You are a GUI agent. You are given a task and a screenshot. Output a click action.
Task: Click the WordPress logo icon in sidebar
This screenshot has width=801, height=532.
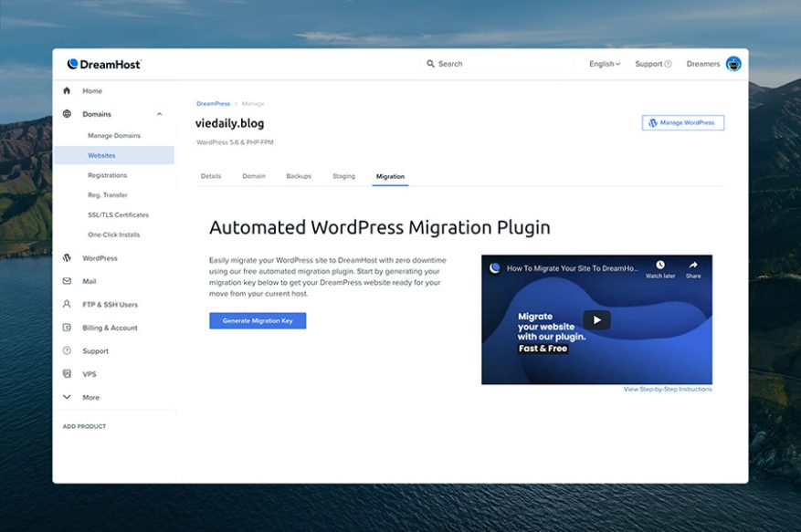[x=66, y=257]
